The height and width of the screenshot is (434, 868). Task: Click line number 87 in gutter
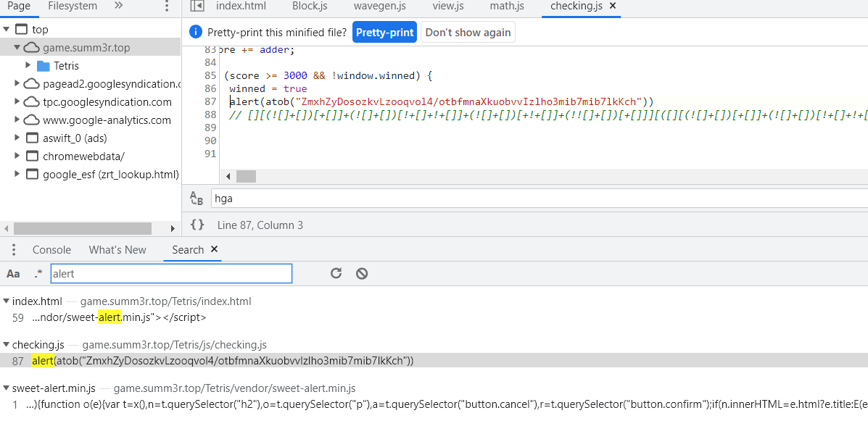point(210,101)
